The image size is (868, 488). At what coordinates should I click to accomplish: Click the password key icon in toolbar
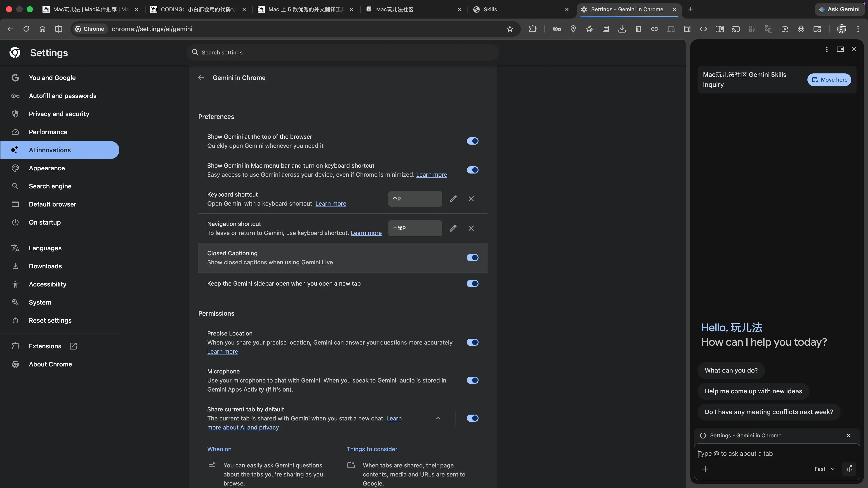(557, 29)
